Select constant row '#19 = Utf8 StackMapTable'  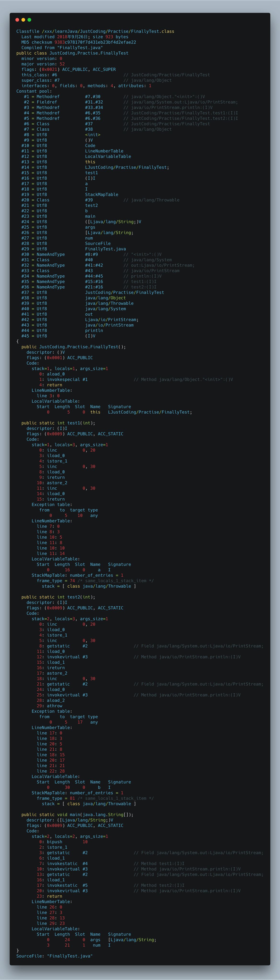click(x=70, y=195)
